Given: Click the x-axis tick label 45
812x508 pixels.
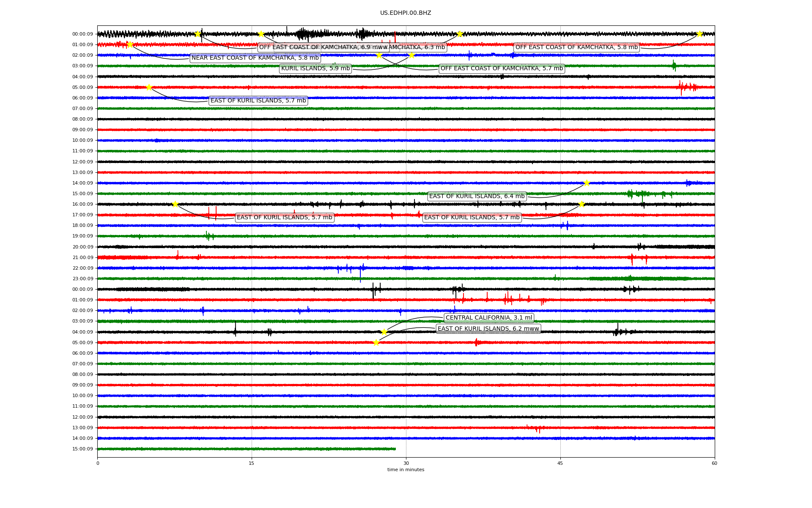Looking at the screenshot, I should [560, 464].
